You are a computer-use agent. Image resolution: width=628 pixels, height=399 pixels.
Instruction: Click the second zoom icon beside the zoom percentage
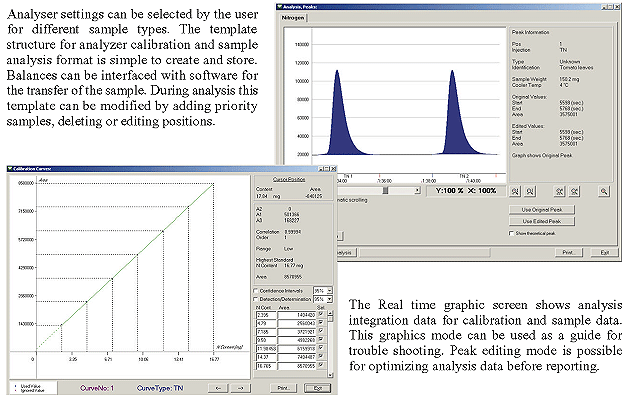[x=530, y=191]
